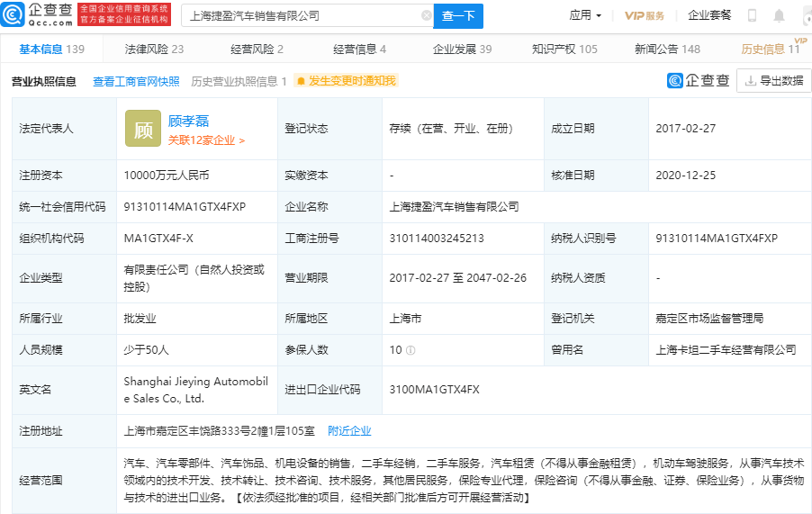Open 查看工商官网快照 link
The image size is (812, 514).
click(x=136, y=81)
